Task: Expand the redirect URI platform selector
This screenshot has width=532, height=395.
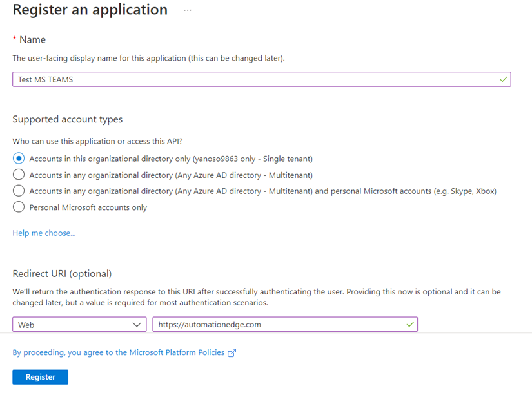Action: click(79, 324)
